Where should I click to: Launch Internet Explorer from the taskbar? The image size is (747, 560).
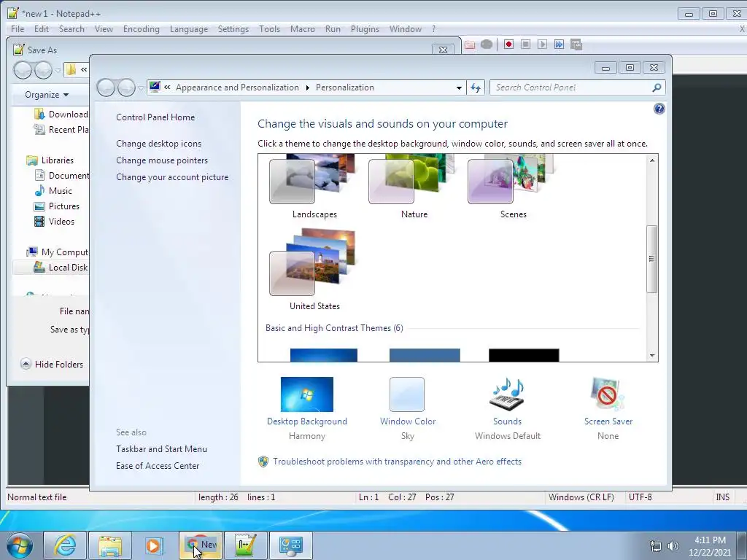click(65, 545)
